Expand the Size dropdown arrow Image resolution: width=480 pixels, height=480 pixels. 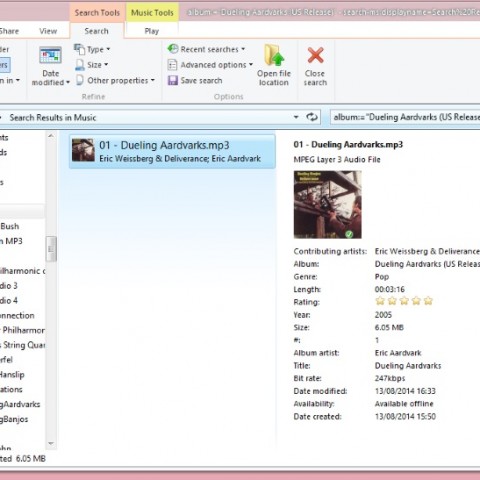[x=106, y=65]
